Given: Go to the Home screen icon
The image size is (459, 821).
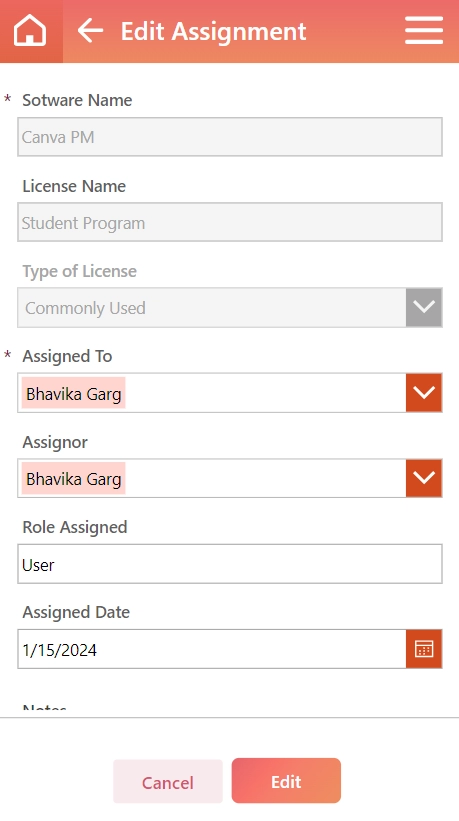Looking at the screenshot, I should pyautogui.click(x=30, y=30).
